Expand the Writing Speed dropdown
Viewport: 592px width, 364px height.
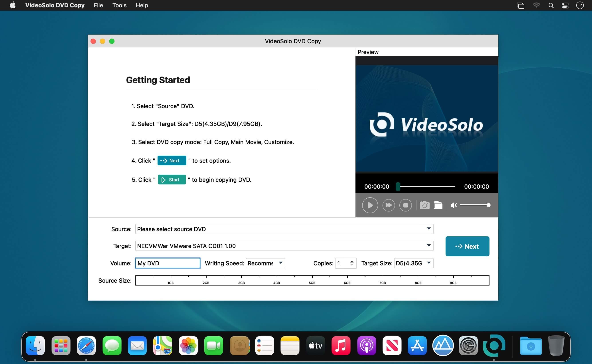click(280, 263)
